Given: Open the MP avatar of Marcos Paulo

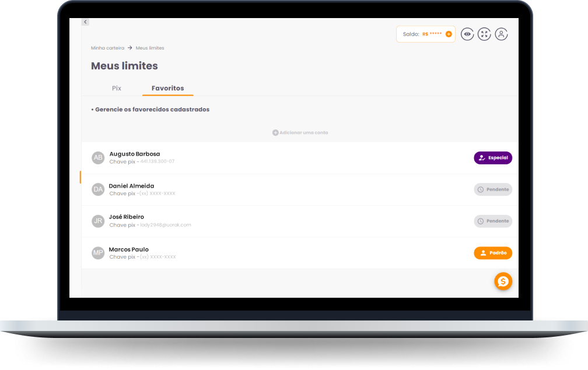Looking at the screenshot, I should click(x=98, y=253).
